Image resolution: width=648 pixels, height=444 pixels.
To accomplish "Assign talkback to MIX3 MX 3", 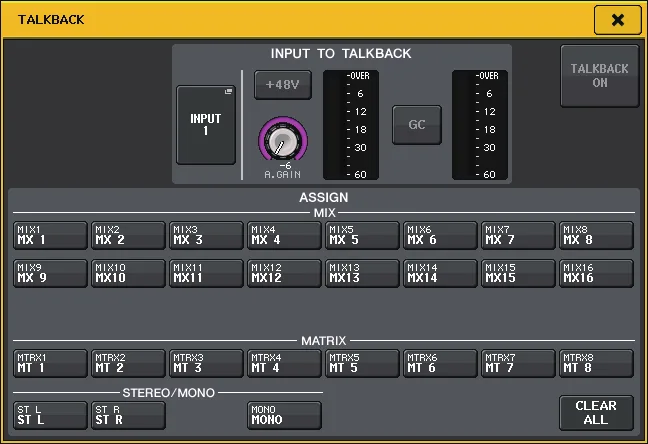I will [206, 235].
